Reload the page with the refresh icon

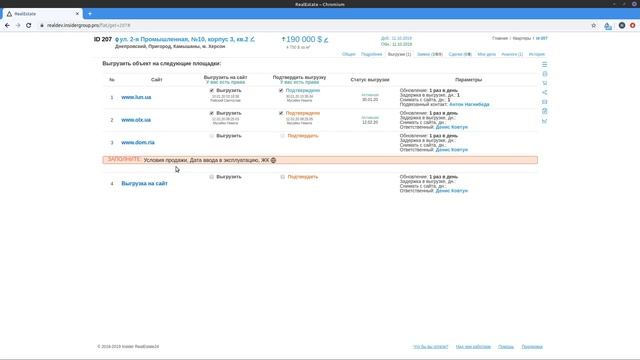tap(29, 25)
